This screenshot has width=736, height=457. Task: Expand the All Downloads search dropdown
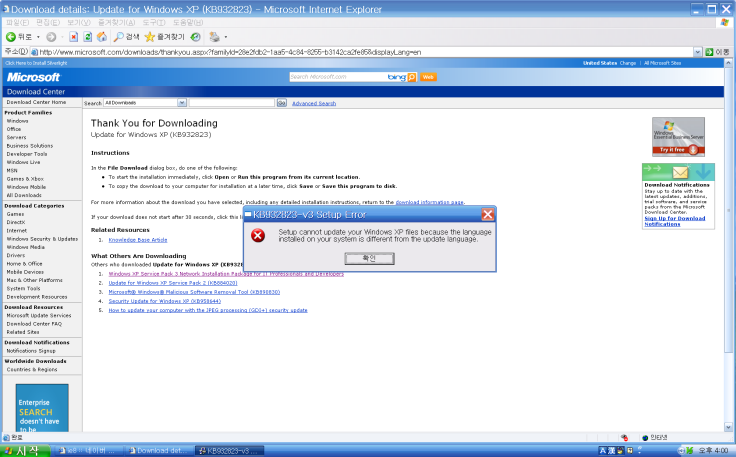[x=182, y=103]
